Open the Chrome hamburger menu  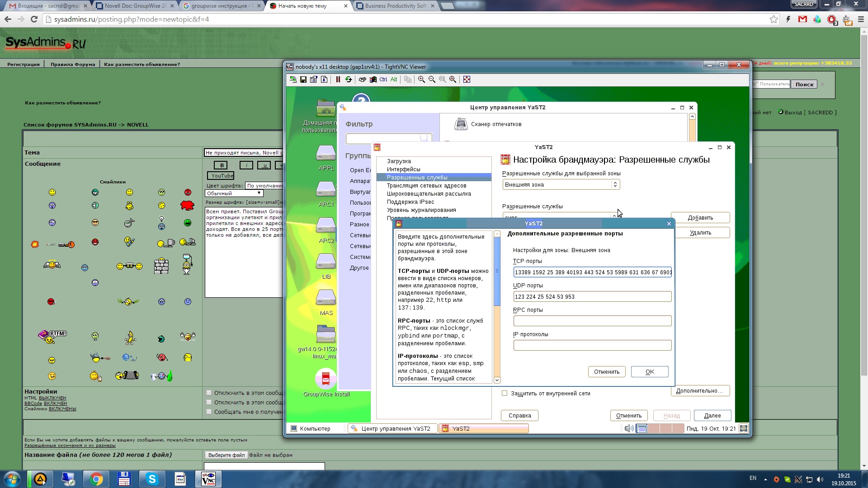click(860, 19)
